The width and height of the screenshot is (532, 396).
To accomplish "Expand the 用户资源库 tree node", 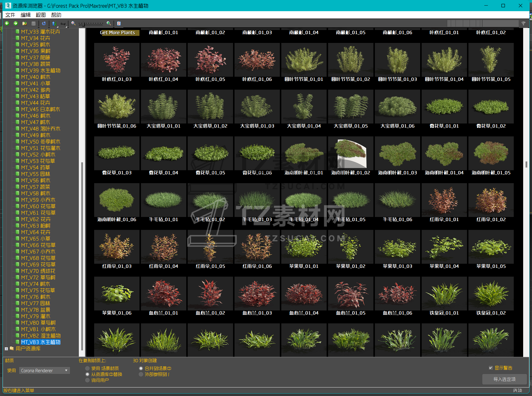I will (6, 349).
